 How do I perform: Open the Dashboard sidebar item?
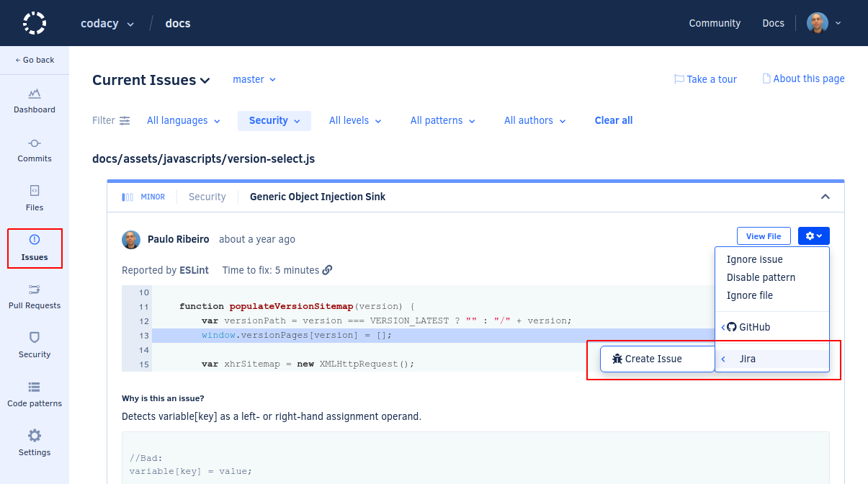click(x=35, y=102)
